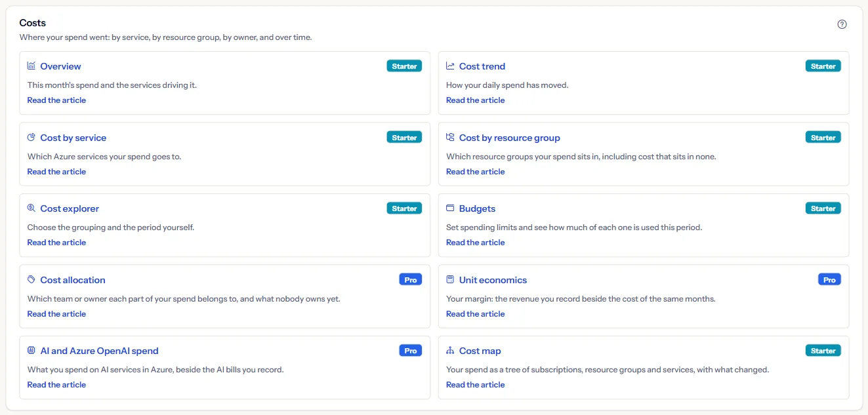This screenshot has height=415, width=868.
Task: Read the article under Cost allocation
Action: (56, 314)
